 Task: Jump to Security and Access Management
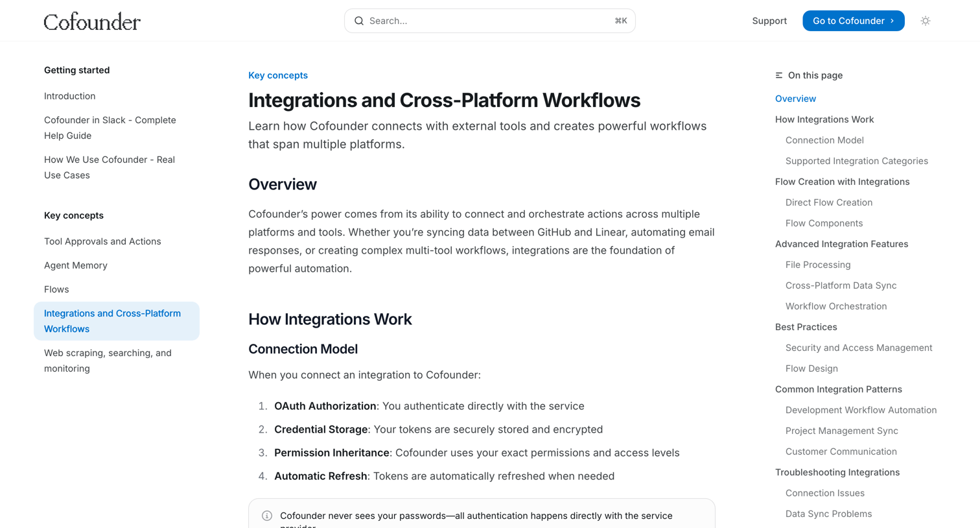[859, 348]
